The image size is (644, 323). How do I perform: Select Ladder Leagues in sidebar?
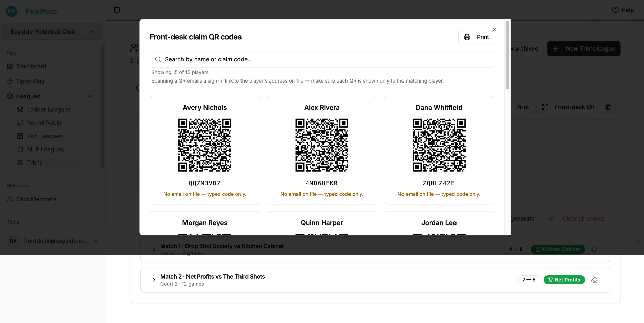coord(49,109)
